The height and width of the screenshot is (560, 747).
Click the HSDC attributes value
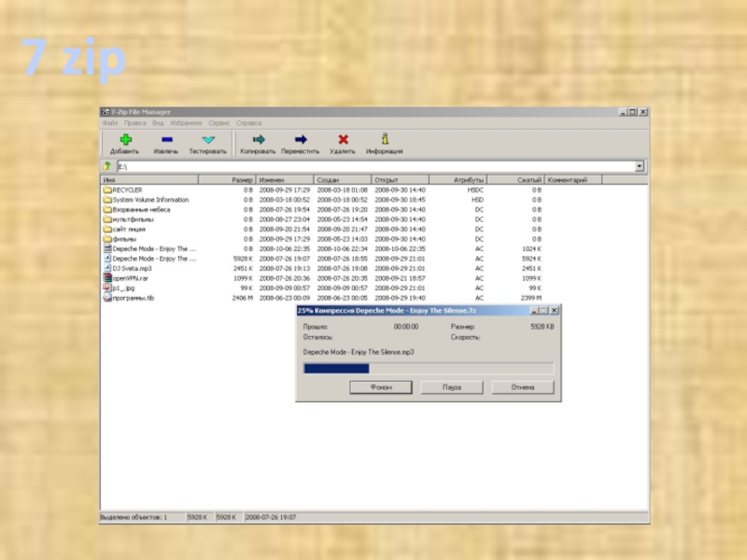tap(475, 190)
